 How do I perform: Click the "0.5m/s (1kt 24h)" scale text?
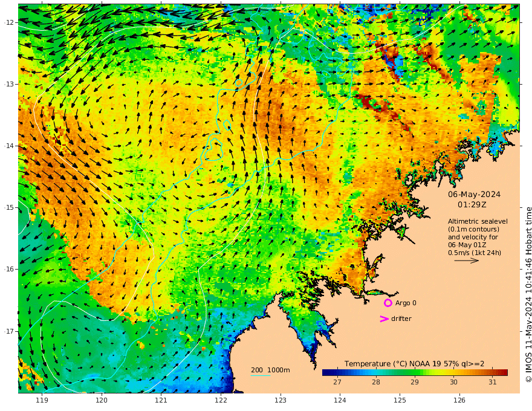click(x=475, y=253)
